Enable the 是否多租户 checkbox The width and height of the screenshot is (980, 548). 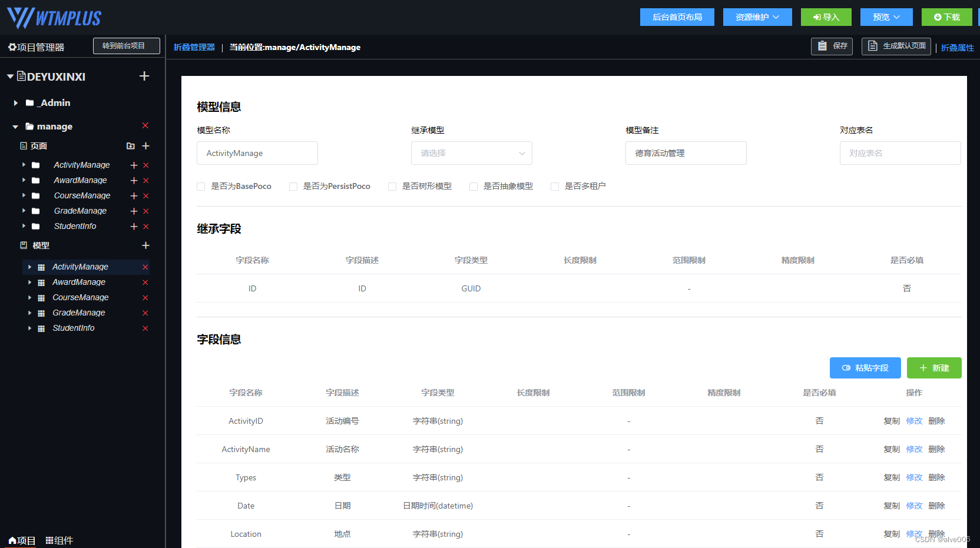[554, 186]
